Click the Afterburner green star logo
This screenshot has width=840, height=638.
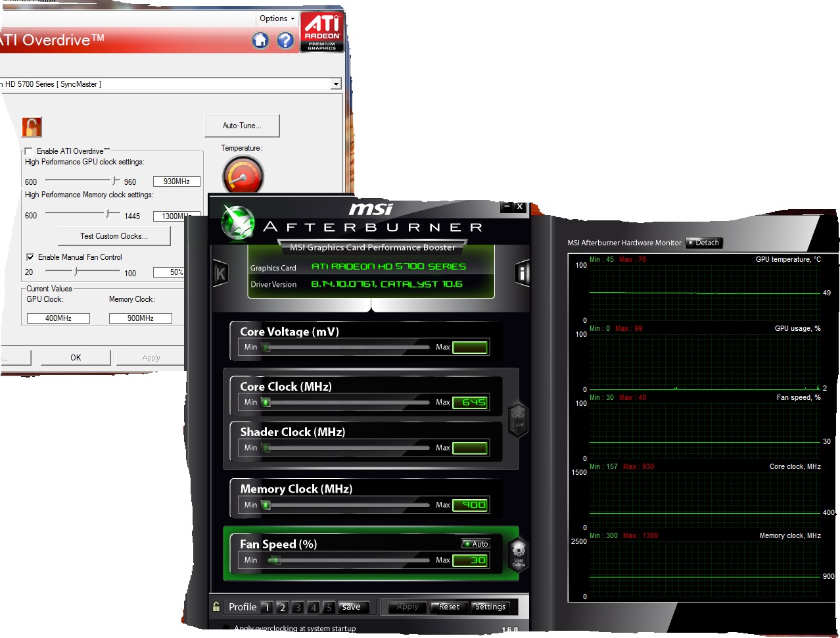click(x=237, y=223)
